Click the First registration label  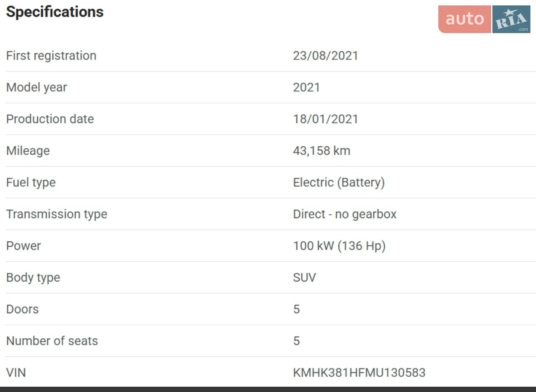pyautogui.click(x=51, y=56)
